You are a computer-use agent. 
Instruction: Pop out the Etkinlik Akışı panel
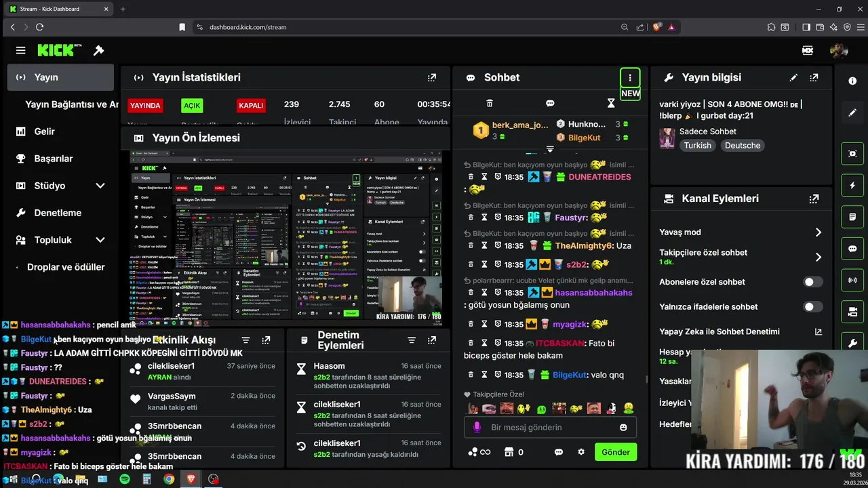(x=266, y=340)
